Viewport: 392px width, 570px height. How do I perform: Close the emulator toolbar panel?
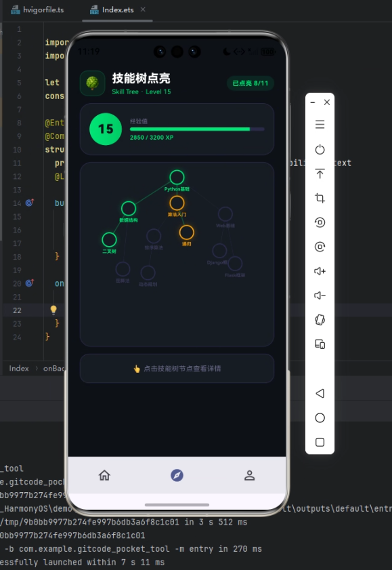click(x=326, y=102)
